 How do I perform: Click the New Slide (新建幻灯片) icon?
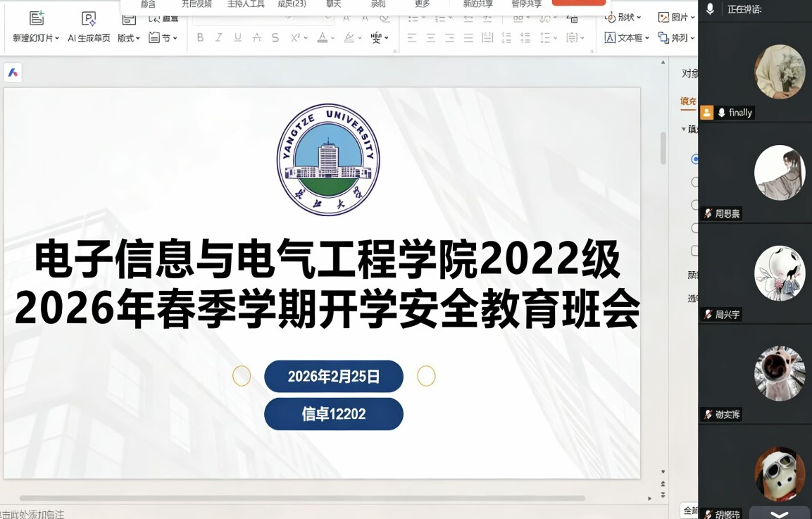(37, 19)
